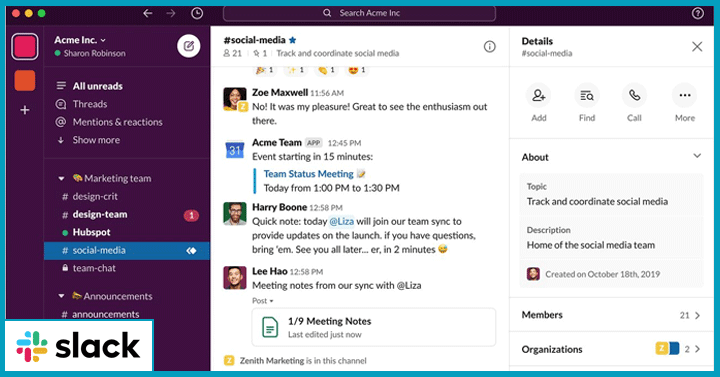
Task: Click the Acme Team app name
Action: tap(276, 143)
